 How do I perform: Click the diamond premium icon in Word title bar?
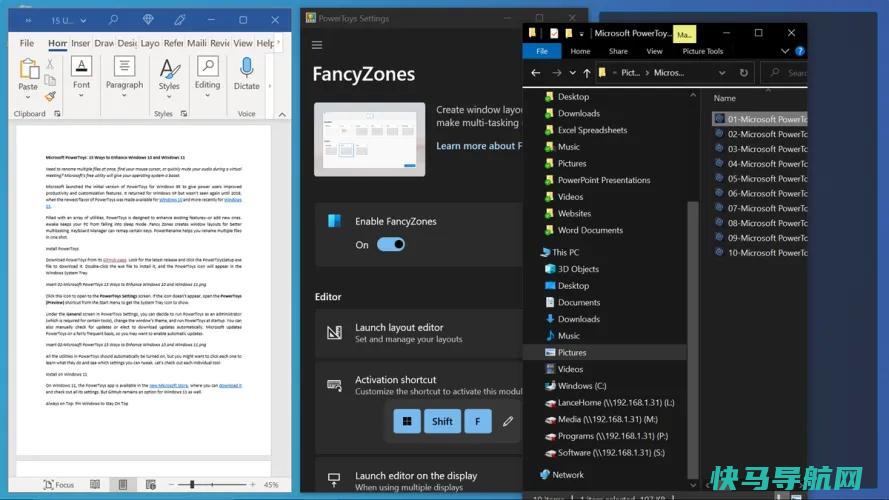(x=148, y=20)
